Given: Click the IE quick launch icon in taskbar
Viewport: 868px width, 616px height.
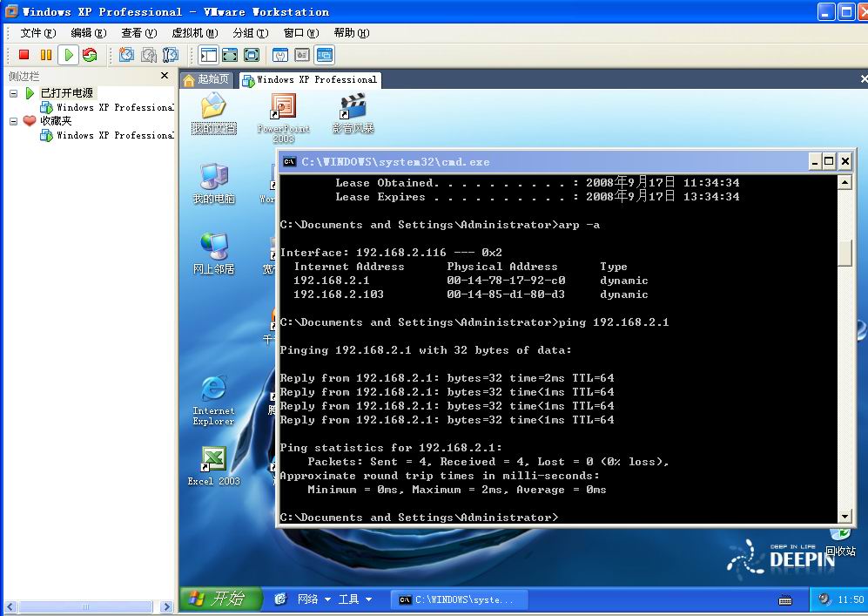Looking at the screenshot, I should point(280,599).
